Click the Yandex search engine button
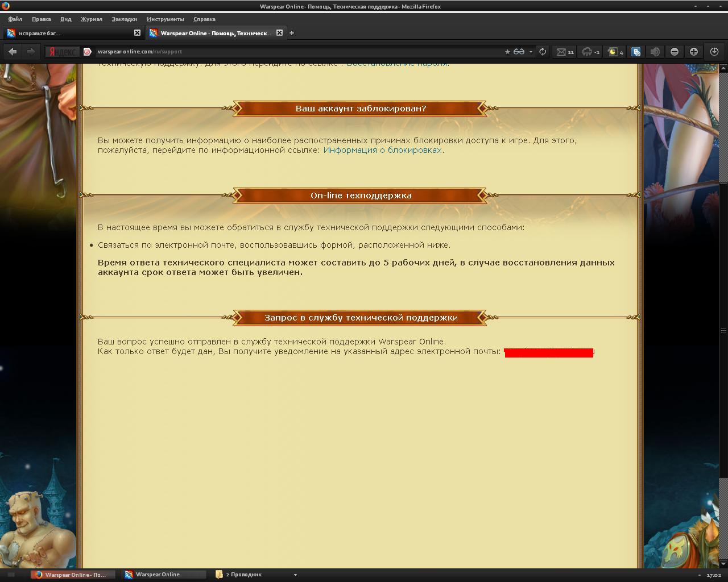This screenshot has height=582, width=728. pyautogui.click(x=63, y=52)
